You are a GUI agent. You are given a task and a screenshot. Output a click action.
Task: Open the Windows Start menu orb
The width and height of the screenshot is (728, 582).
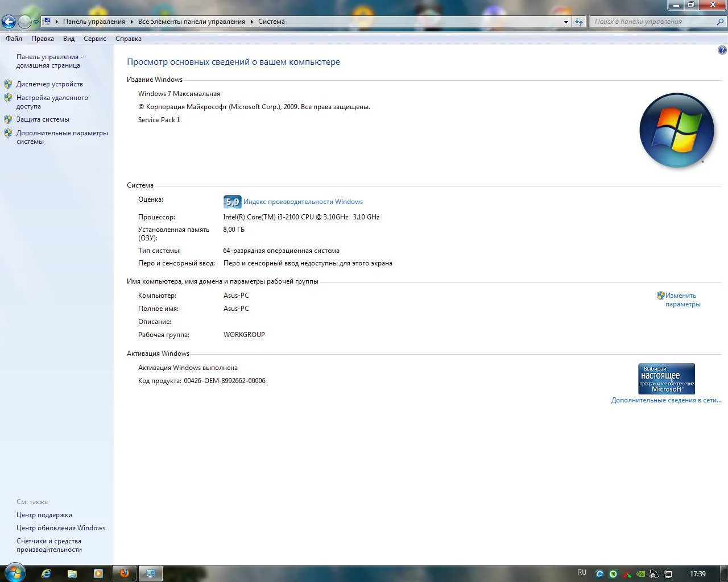(x=15, y=572)
